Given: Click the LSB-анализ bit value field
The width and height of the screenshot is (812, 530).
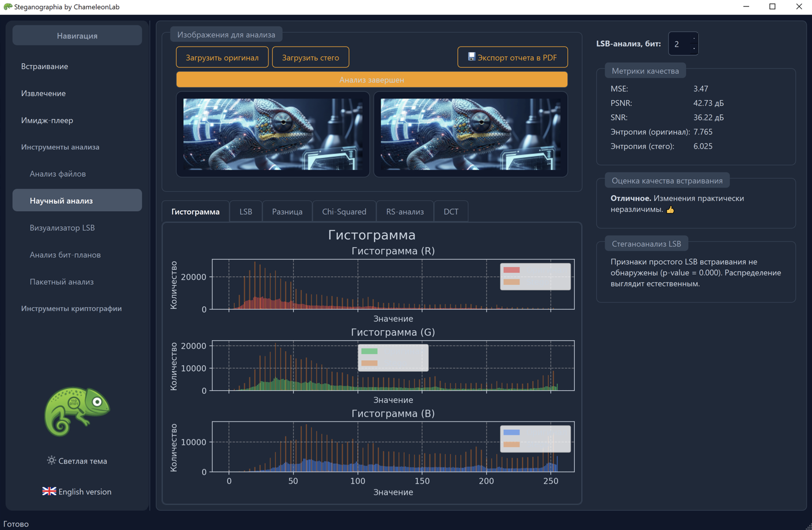Looking at the screenshot, I should pos(678,44).
